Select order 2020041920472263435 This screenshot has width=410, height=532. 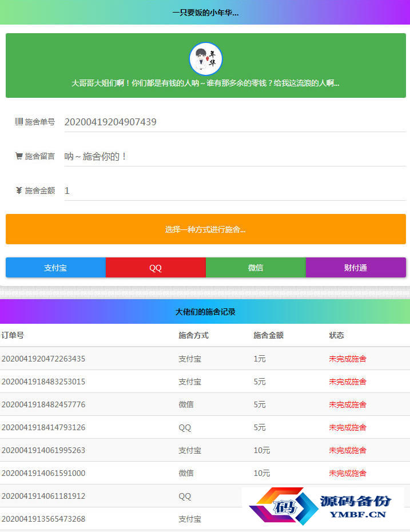coord(43,359)
